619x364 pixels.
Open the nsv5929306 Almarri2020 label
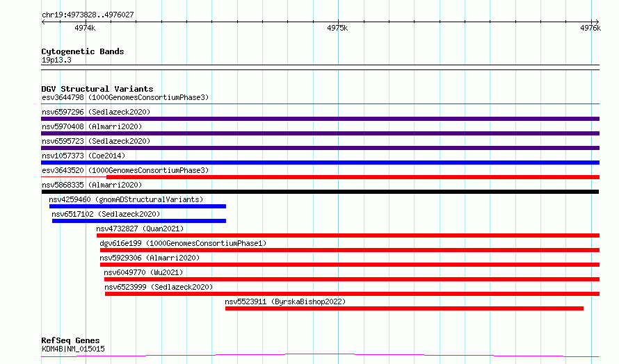[150, 258]
